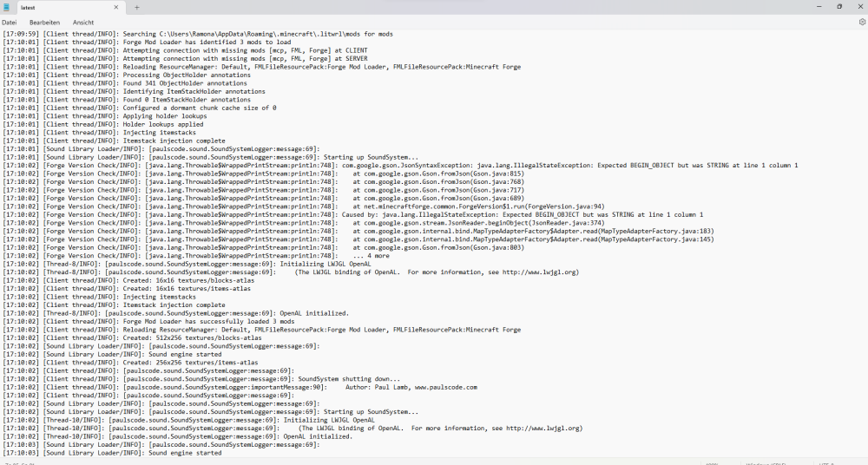
Task: Click 'Created: 16x16 textures/blocks-atlas' line
Action: pyautogui.click(x=128, y=280)
